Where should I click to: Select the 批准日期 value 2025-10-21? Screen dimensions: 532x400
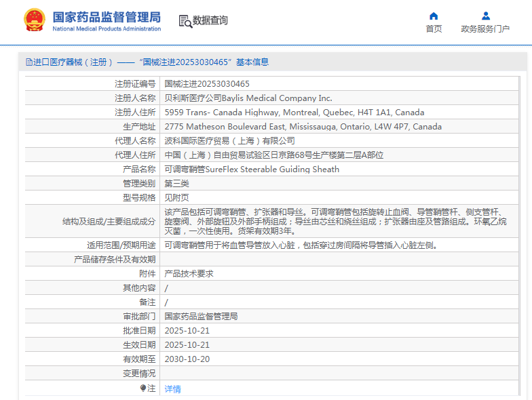[187, 331]
